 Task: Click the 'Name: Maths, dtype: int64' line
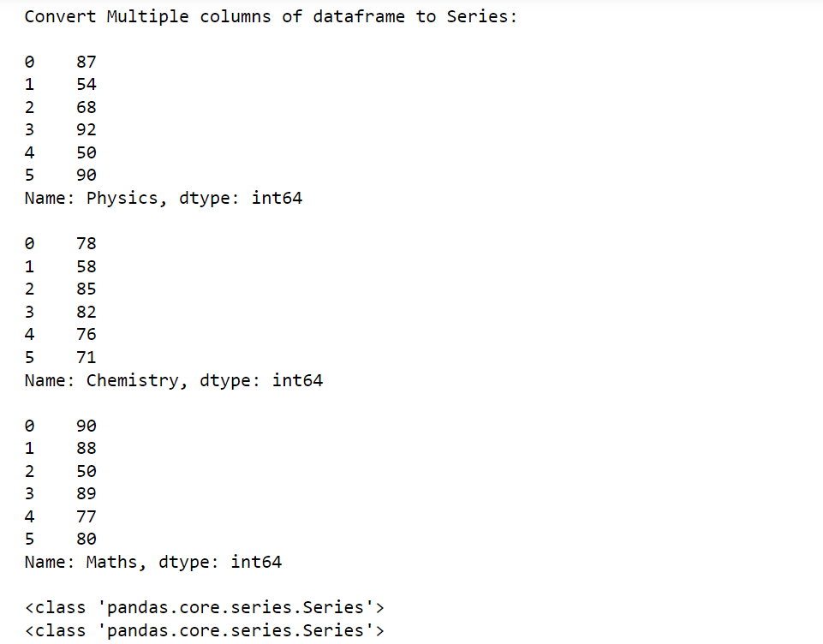(153, 562)
